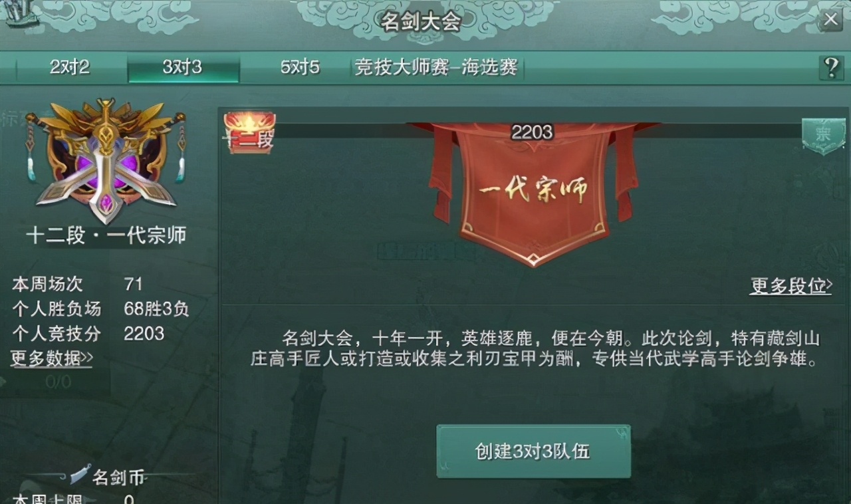Click the 名剑大会 title header

[x=421, y=21]
